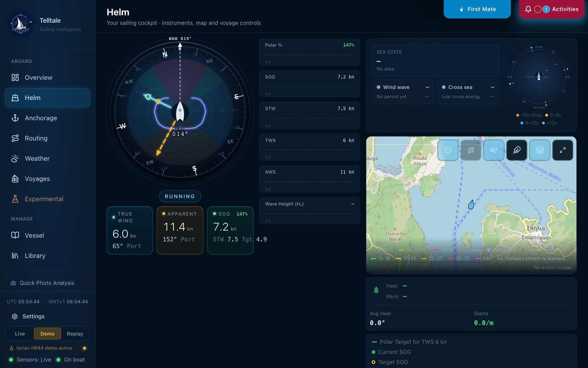Image resolution: width=588 pixels, height=368 pixels.
Task: Open Quick Photo Analysis link
Action: pos(47,283)
